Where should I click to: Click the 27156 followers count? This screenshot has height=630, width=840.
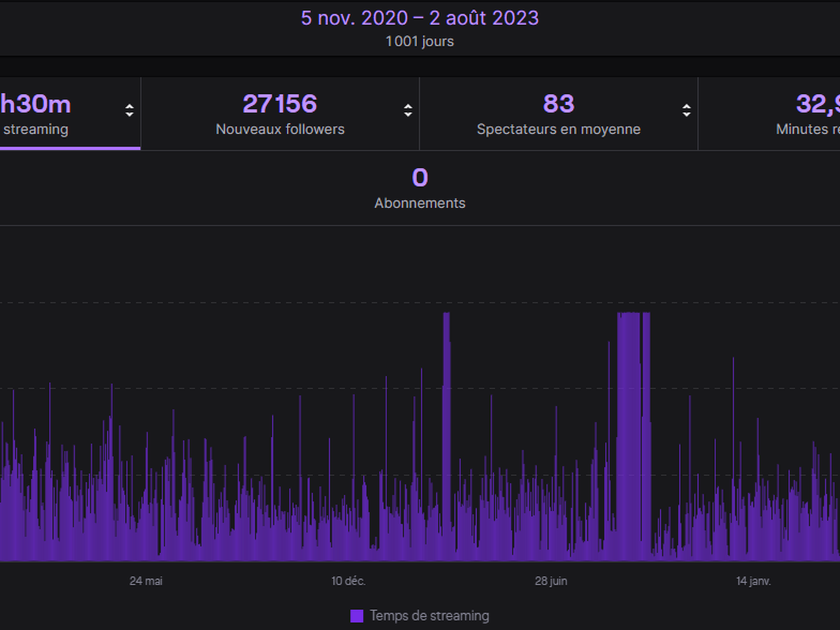[280, 104]
